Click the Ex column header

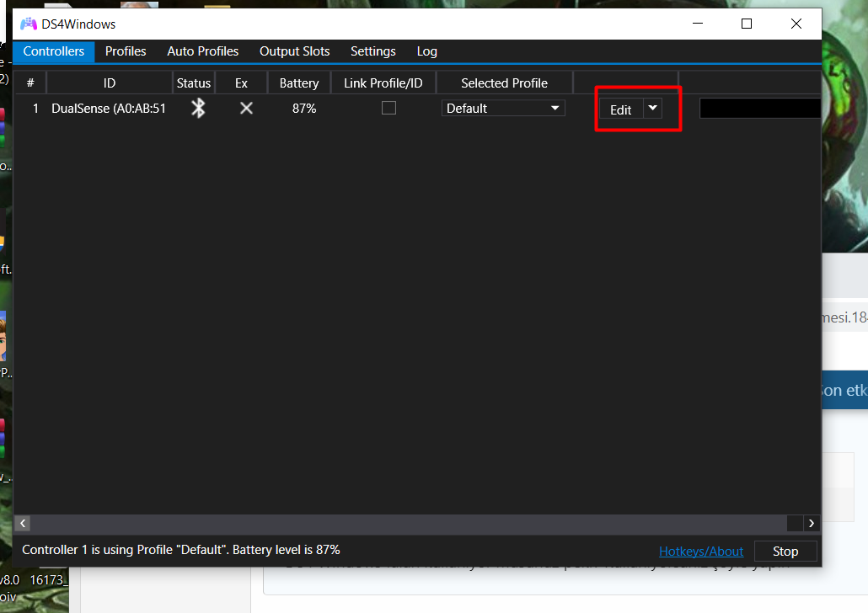pos(241,83)
